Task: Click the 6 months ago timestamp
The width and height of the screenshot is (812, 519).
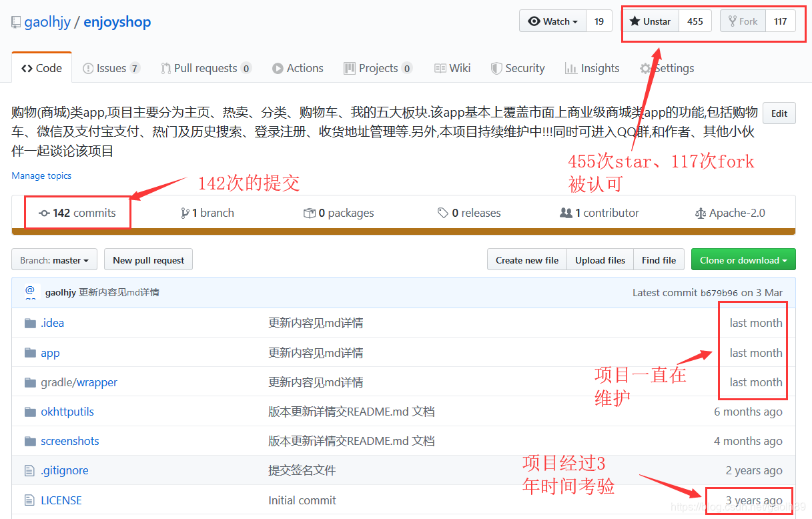Action: pyautogui.click(x=748, y=412)
